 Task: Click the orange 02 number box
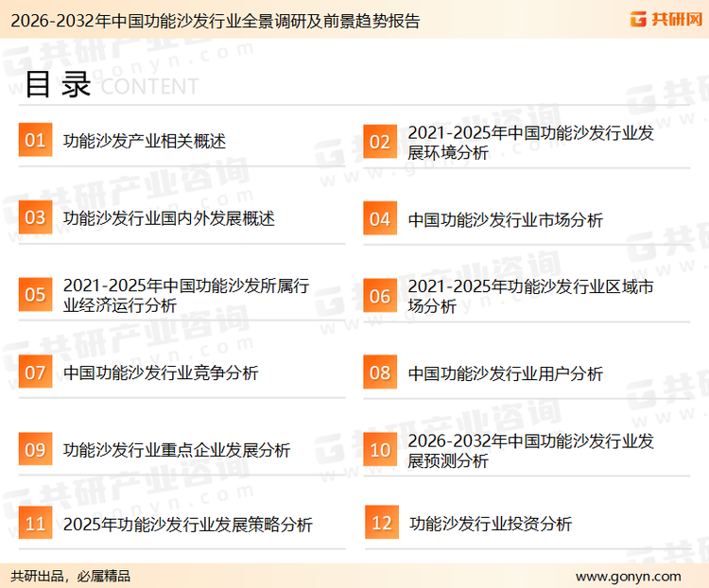point(380,142)
